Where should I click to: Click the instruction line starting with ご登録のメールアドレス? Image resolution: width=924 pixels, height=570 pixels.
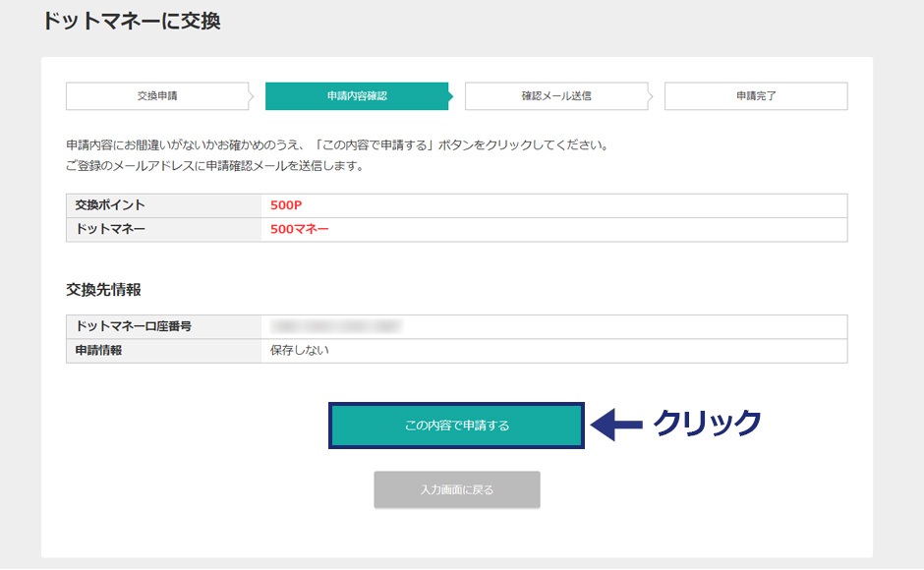[214, 166]
